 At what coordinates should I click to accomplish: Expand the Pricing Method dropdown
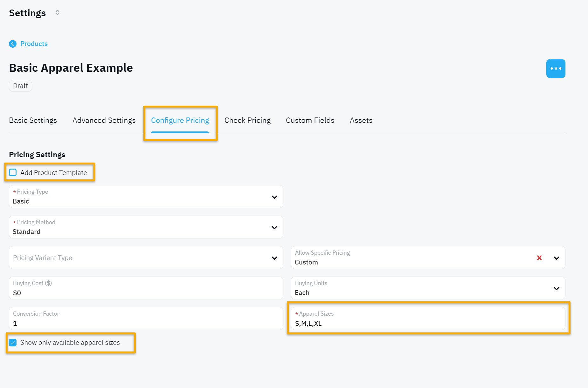[146, 227]
